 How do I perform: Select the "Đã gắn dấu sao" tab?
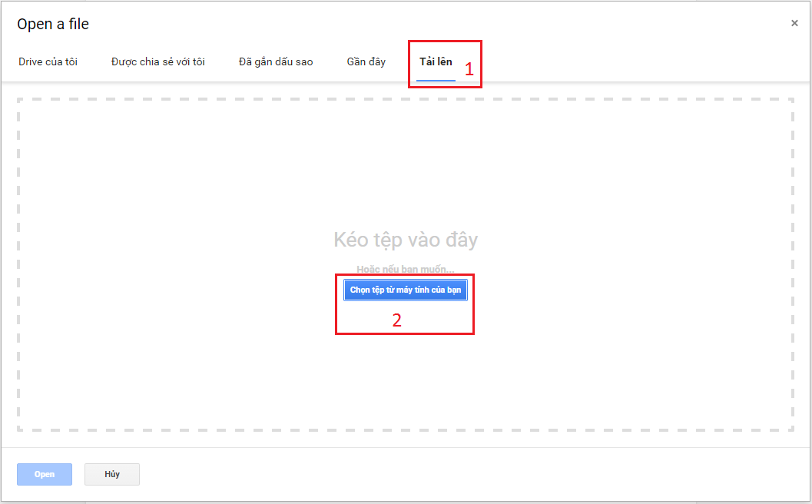276,61
